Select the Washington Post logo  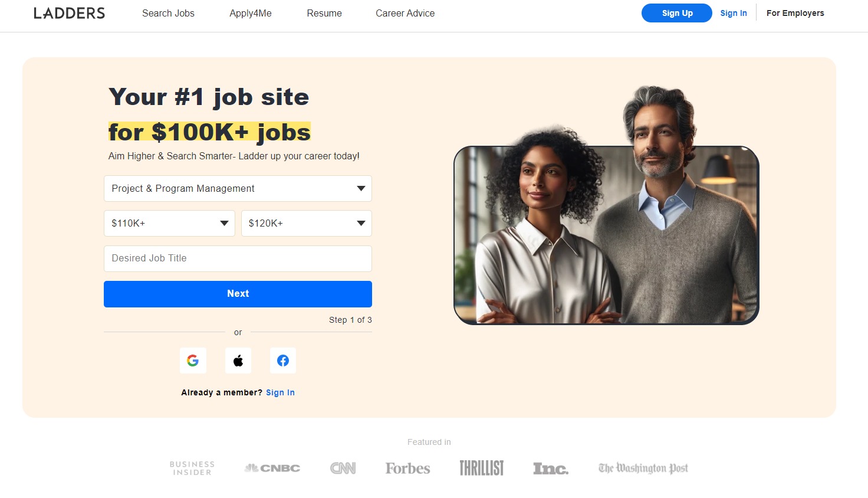pyautogui.click(x=643, y=467)
